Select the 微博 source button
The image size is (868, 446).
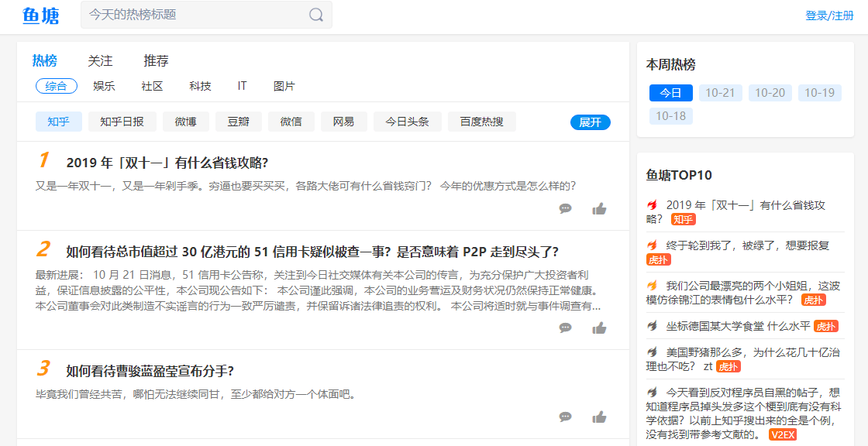[185, 122]
